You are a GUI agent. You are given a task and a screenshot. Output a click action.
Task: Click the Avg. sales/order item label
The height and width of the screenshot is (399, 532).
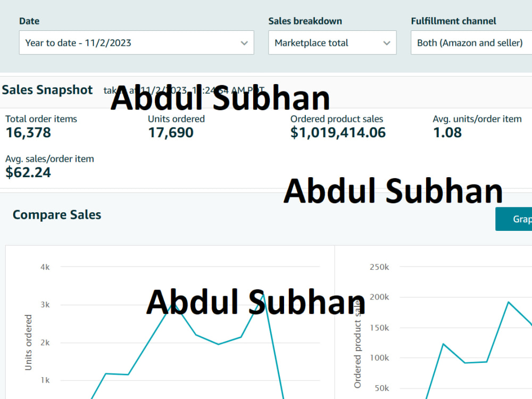(49, 159)
